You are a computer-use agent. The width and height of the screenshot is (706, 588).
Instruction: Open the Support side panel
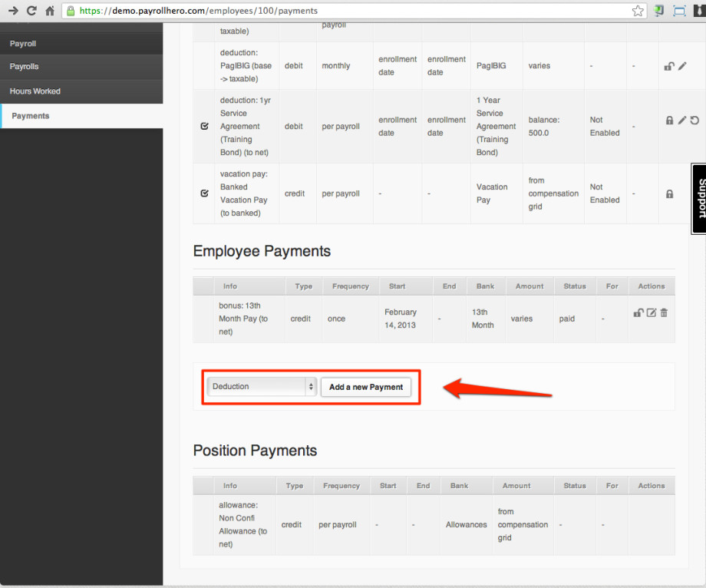[699, 198]
